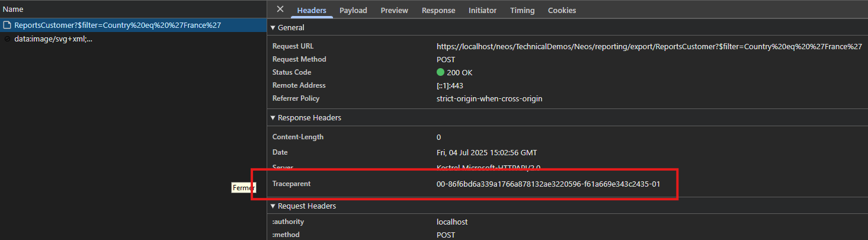
Task: Open the Response tab
Action: (x=438, y=10)
